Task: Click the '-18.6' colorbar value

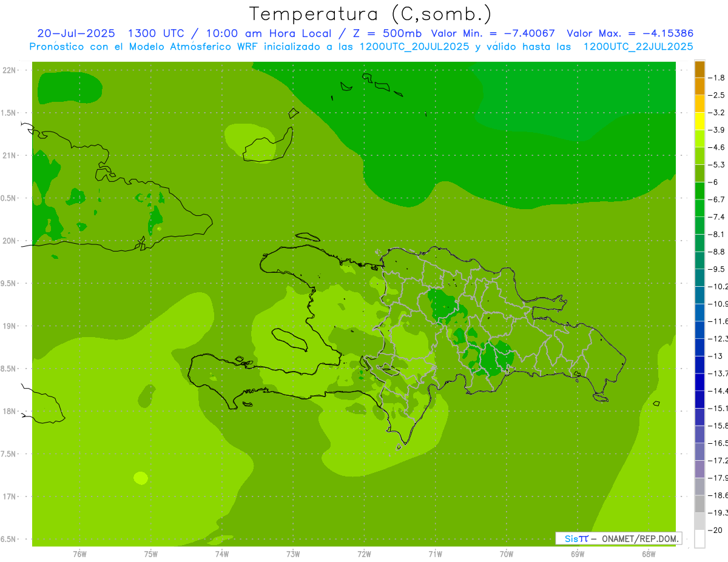Action: pyautogui.click(x=718, y=495)
